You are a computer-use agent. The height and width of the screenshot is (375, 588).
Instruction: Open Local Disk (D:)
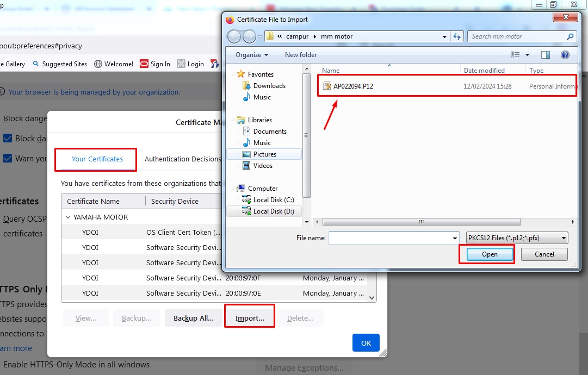264,211
